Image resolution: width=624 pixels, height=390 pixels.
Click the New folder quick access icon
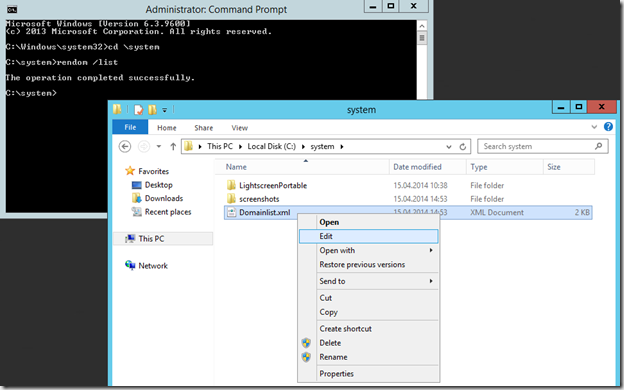pos(152,109)
